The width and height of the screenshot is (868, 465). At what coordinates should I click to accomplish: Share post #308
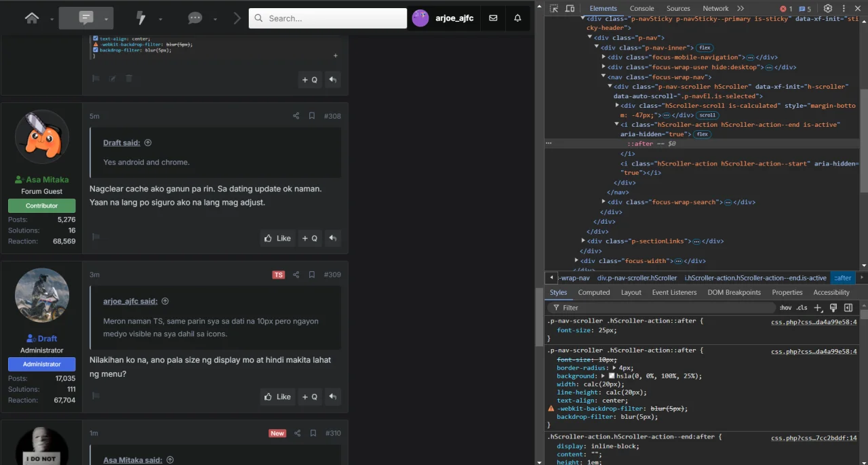click(x=296, y=116)
